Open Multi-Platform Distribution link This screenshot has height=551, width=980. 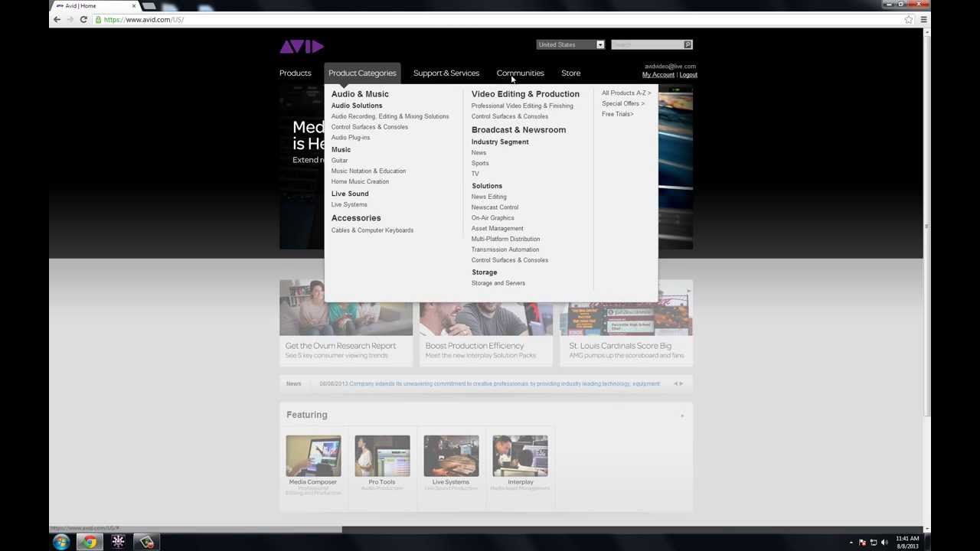(x=505, y=239)
